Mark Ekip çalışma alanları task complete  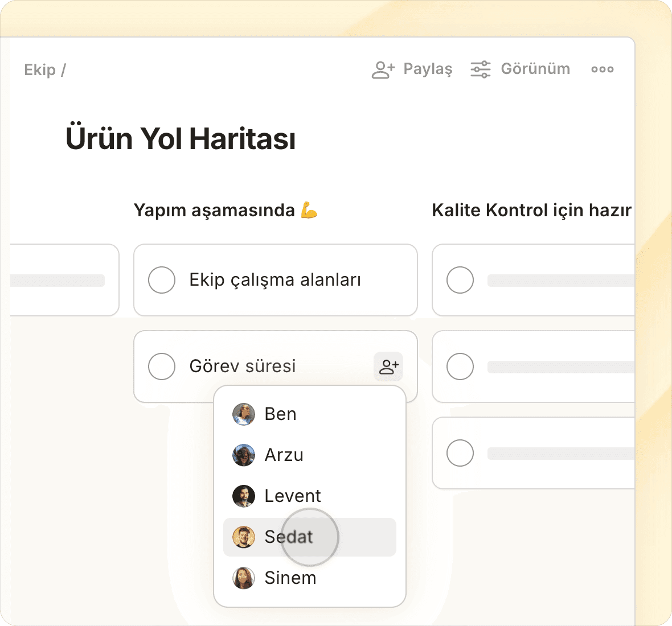pos(162,280)
